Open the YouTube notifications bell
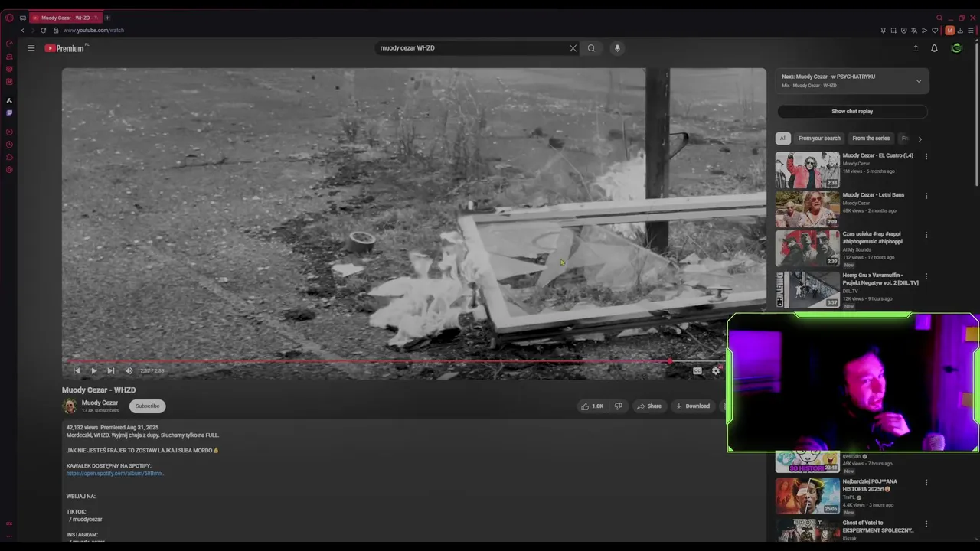The width and height of the screenshot is (980, 551). click(934, 48)
